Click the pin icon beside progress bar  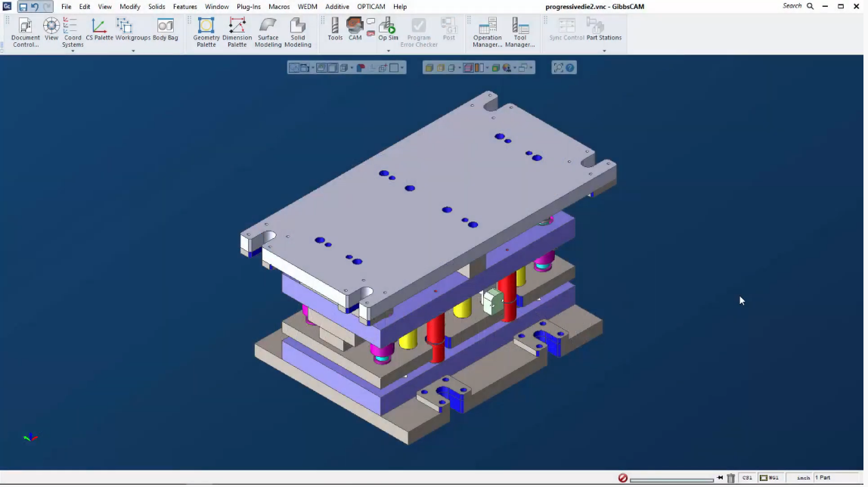point(720,478)
